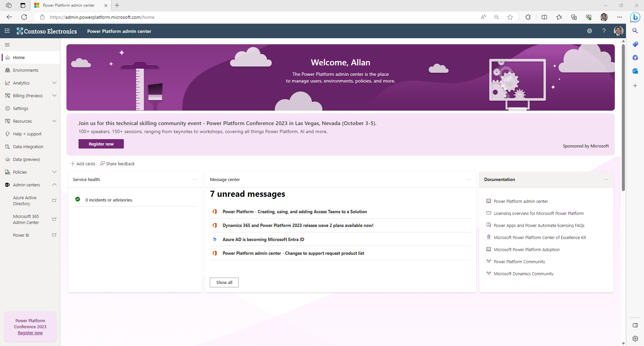This screenshot has width=644, height=346.
Task: Select Home in the navigation pane
Action: coord(19,57)
